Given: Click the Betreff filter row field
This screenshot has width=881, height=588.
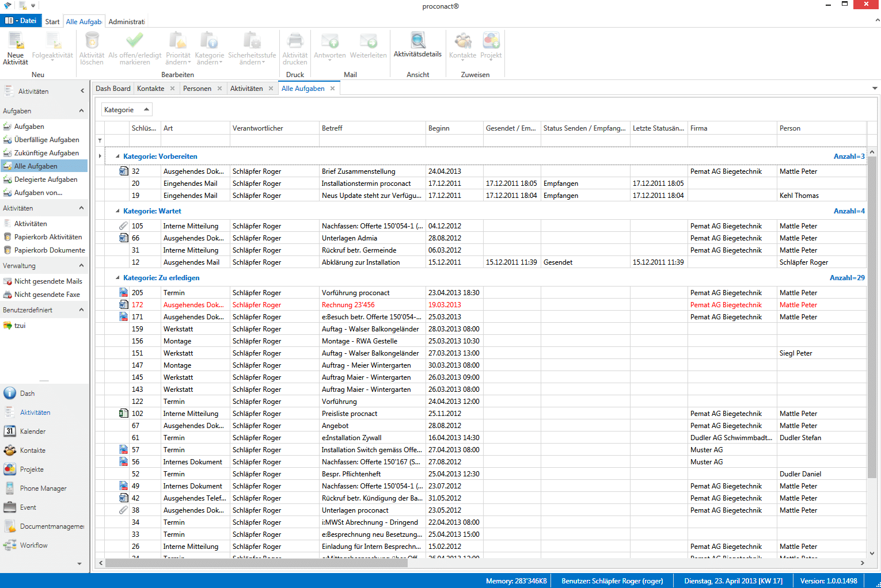Looking at the screenshot, I should [x=373, y=140].
